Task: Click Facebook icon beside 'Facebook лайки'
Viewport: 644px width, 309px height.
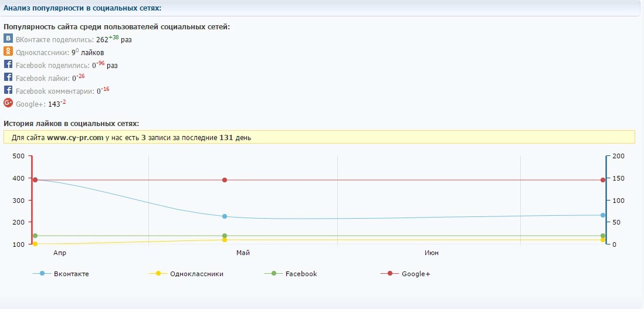Action: click(8, 77)
